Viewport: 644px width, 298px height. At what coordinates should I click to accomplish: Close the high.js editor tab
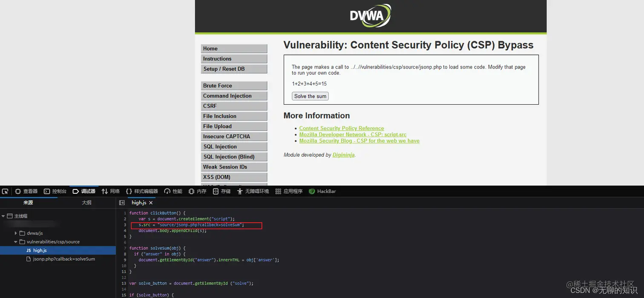coord(151,203)
